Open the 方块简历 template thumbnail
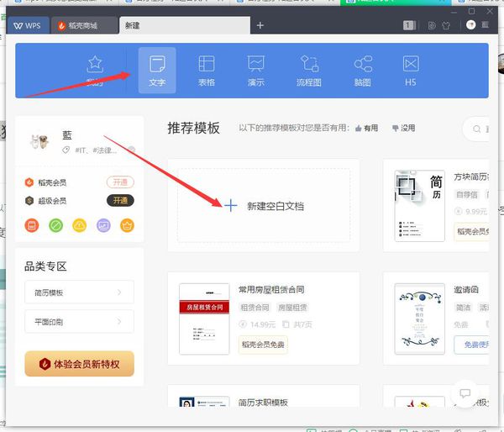This screenshot has width=504, height=432. [x=419, y=206]
